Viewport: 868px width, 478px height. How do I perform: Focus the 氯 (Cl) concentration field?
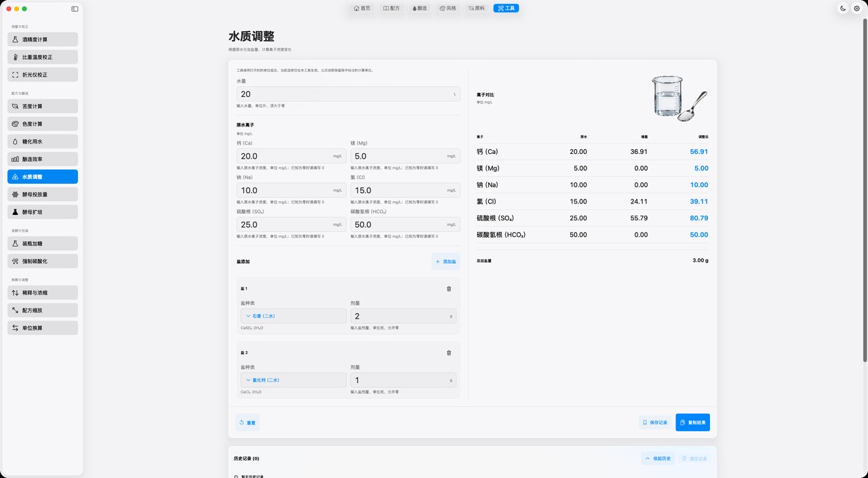406,191
